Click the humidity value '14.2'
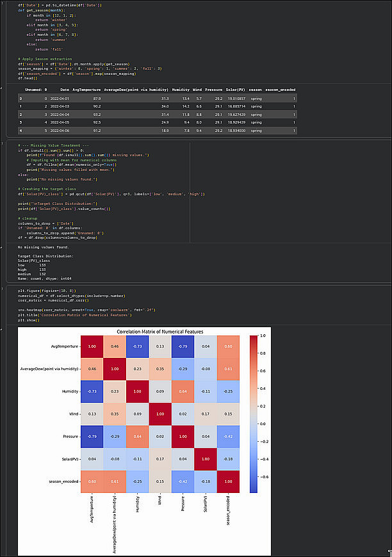The width and height of the screenshot is (392, 557). pos(186,106)
